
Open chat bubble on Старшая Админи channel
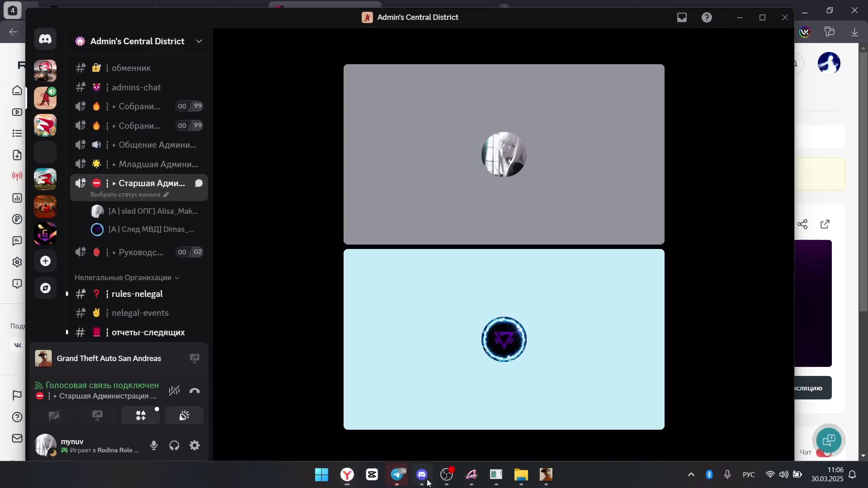click(198, 183)
